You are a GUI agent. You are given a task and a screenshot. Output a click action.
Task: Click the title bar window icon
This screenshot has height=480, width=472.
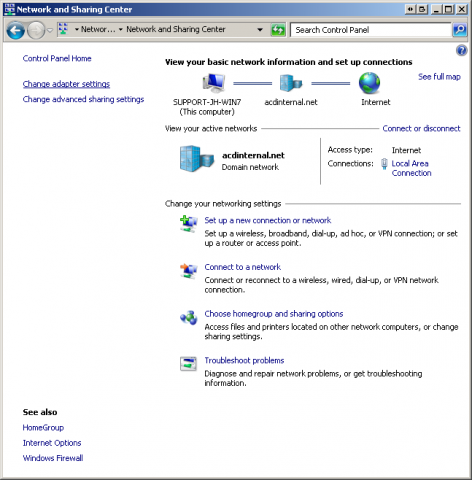9,9
